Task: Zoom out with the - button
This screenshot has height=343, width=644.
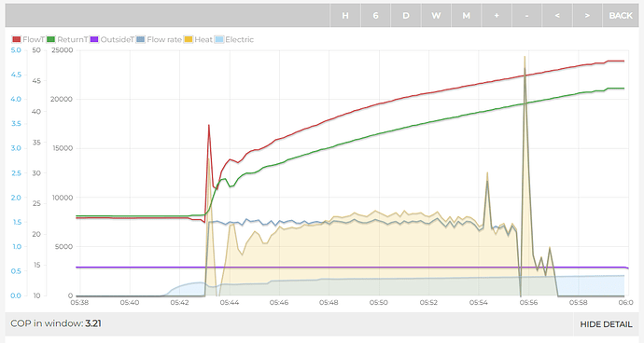Action: (527, 16)
